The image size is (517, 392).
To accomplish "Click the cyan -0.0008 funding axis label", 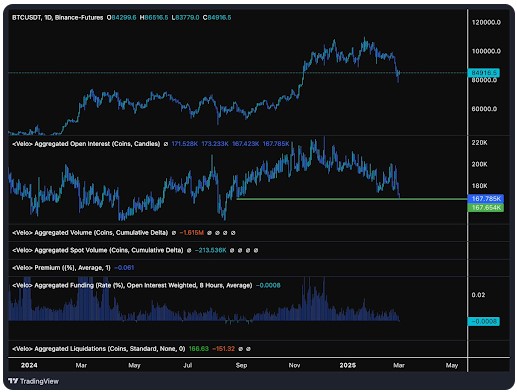I will (x=484, y=321).
